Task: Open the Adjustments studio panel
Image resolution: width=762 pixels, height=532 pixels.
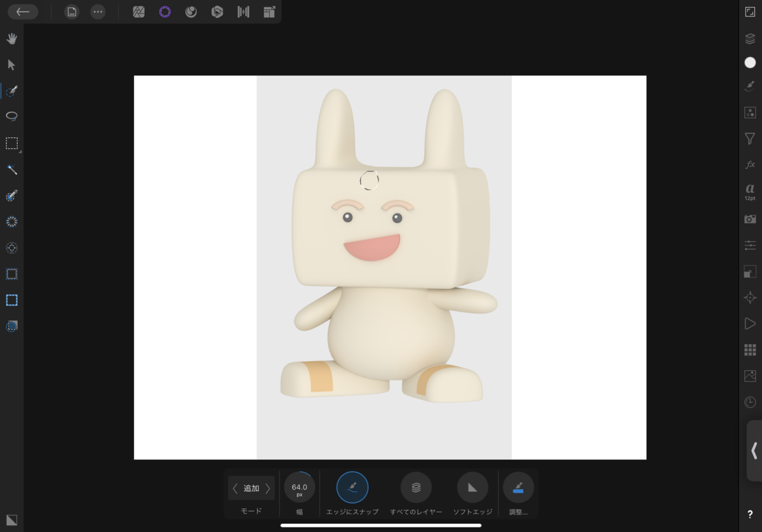Action: (750, 112)
